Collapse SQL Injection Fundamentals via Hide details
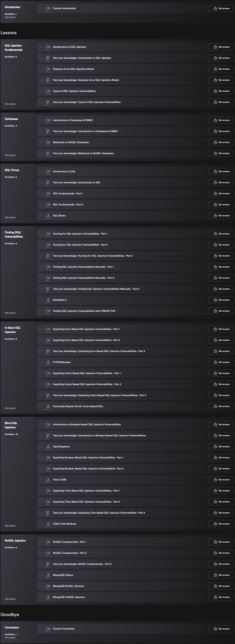 (x=10, y=104)
